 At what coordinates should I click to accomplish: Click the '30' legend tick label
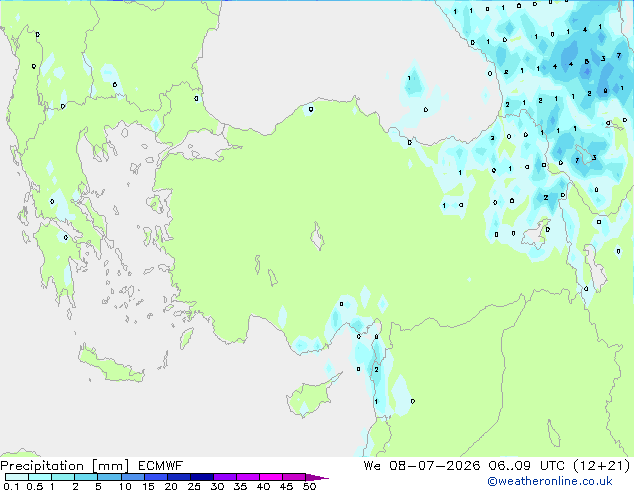pyautogui.click(x=217, y=486)
